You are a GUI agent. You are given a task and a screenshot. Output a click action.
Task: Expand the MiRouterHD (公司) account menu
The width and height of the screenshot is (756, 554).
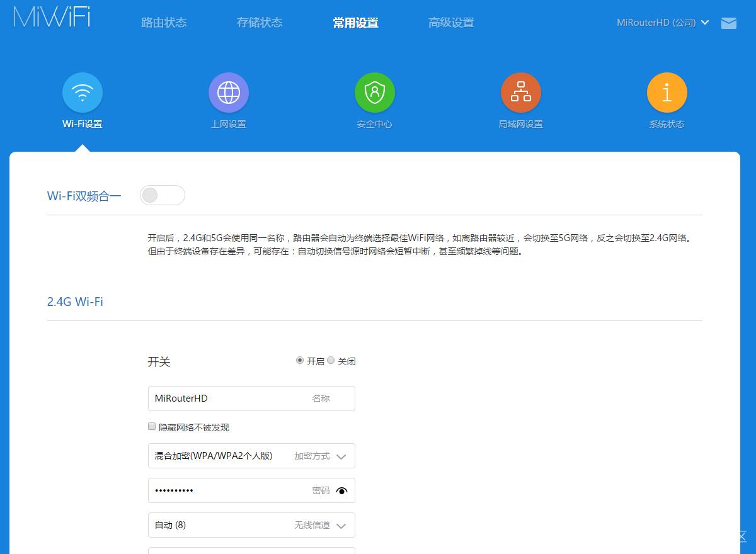pyautogui.click(x=663, y=23)
